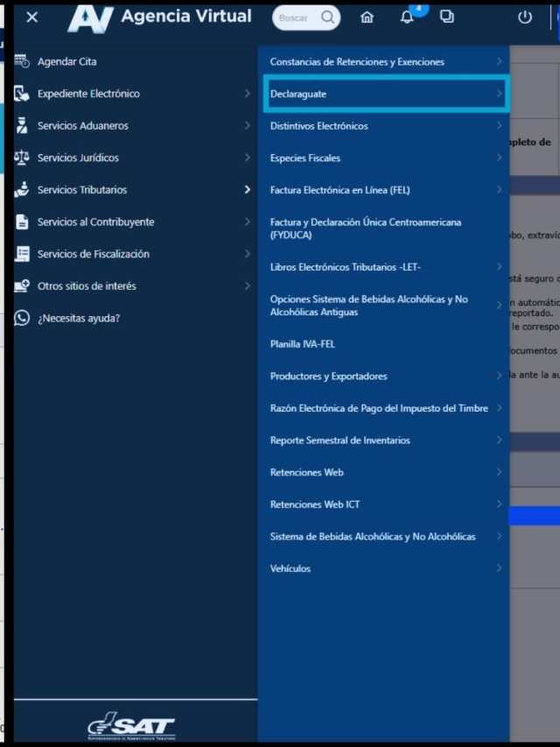Click the Agendar Cita calendar icon
Screen dimensions: 560x747
click(x=22, y=61)
